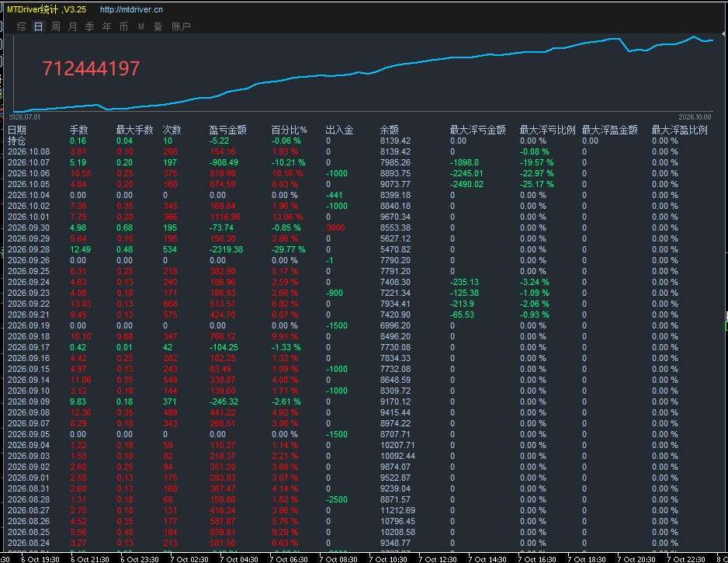The width and height of the screenshot is (728, 563).
Task: Open the M tab
Action: tap(140, 27)
